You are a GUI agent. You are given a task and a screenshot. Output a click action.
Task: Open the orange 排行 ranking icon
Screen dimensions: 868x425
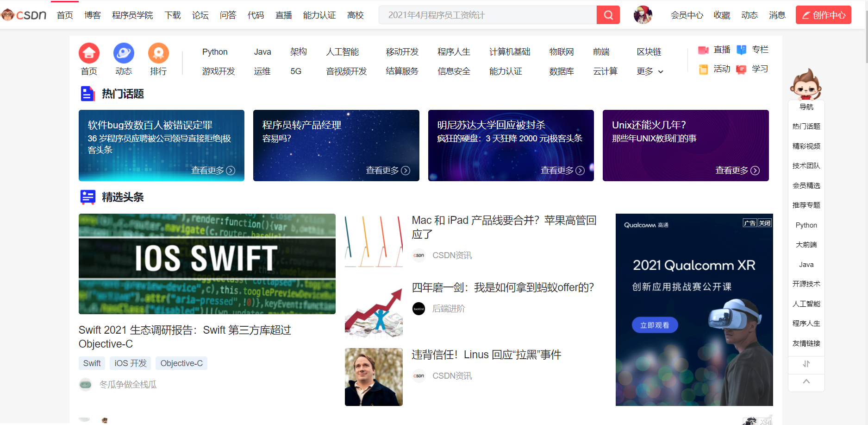coord(158,53)
